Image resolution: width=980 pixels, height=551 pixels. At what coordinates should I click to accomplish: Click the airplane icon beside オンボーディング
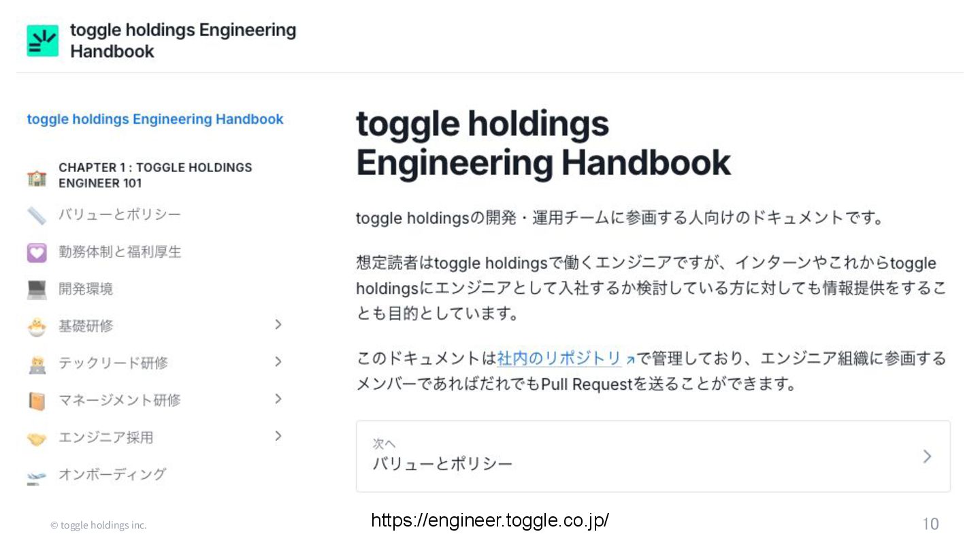click(37, 476)
